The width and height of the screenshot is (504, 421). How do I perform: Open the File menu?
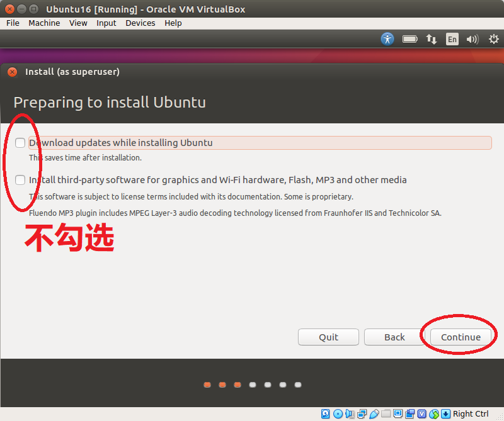[x=13, y=23]
